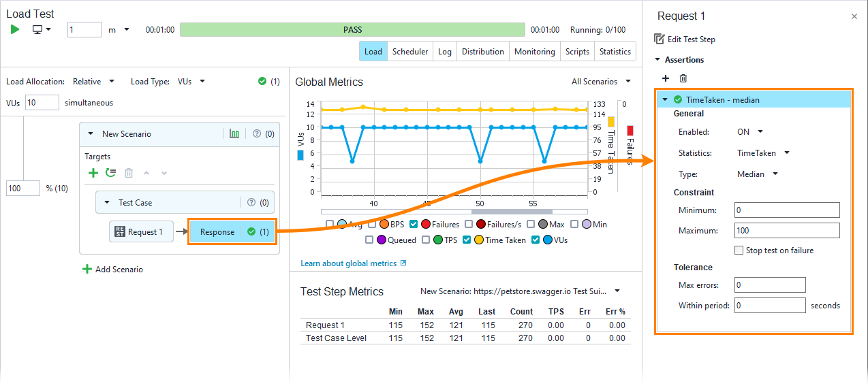Click the purple Queued legend color circle
Viewport: 868px width, 388px height.
(382, 240)
